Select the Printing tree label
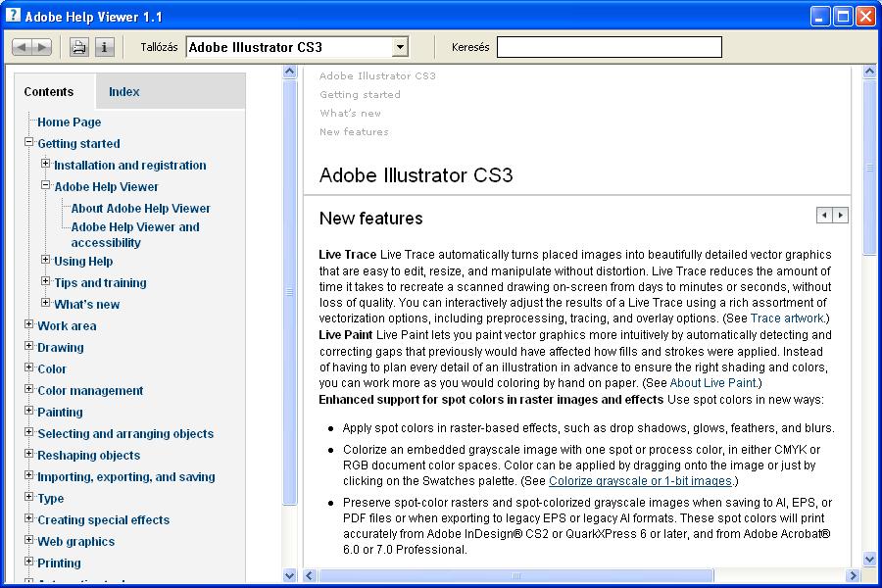Viewport: 882px width, 588px height. click(x=59, y=563)
